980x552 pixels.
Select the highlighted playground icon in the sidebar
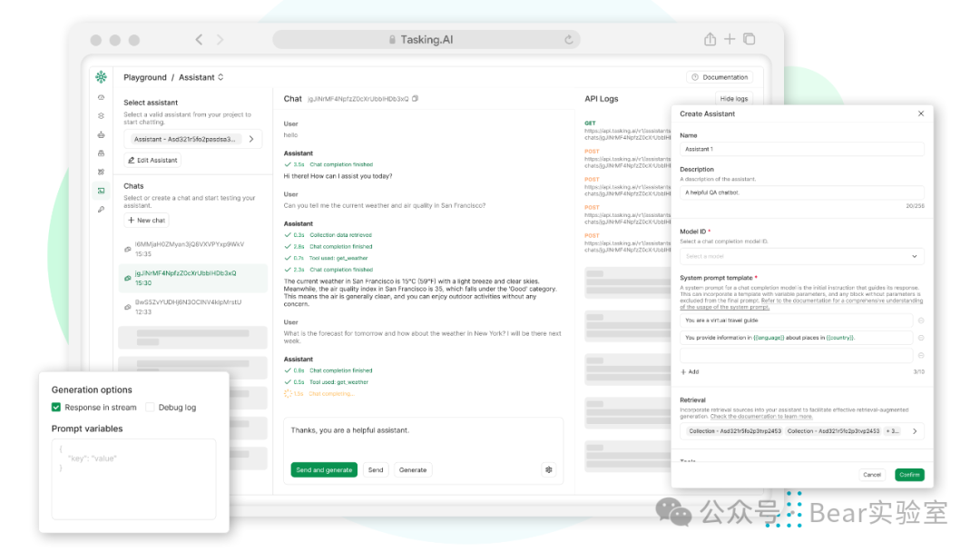[102, 191]
